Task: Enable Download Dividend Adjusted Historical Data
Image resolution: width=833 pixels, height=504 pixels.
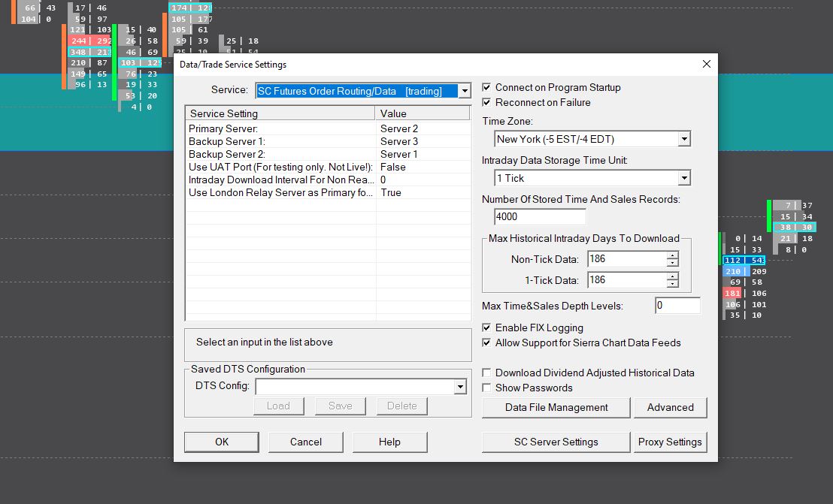Action: pyautogui.click(x=486, y=373)
